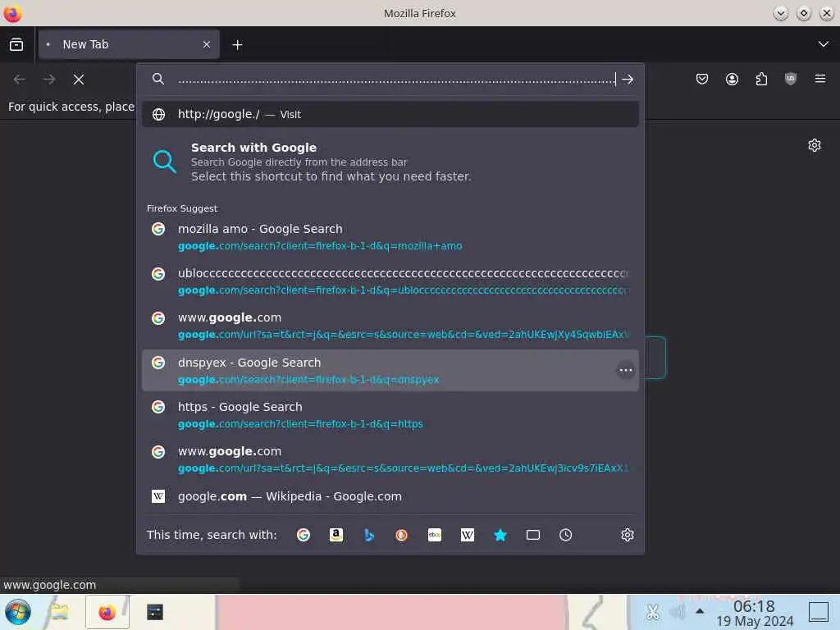Click the Firefox logo in title bar
The width and height of the screenshot is (840, 630).
point(12,13)
